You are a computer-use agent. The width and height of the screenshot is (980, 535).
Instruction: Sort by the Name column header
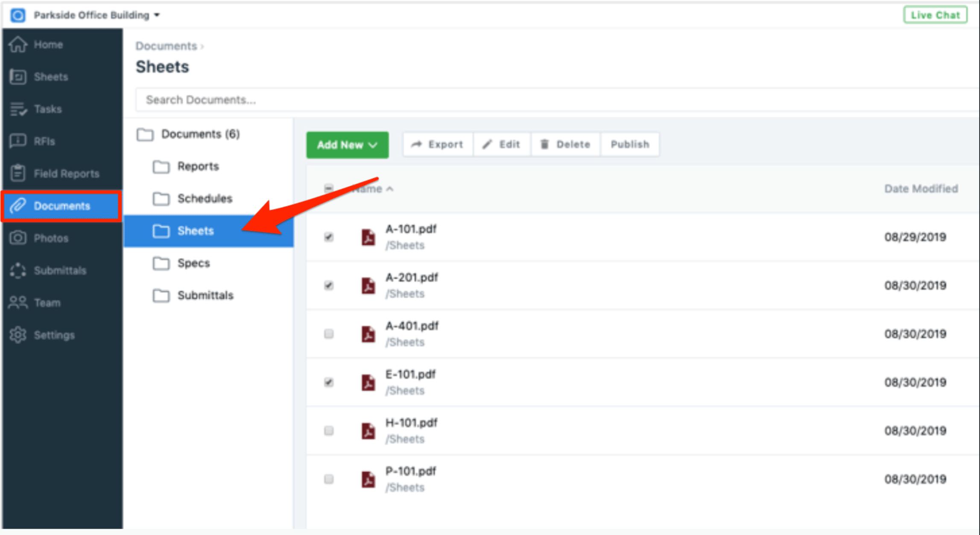tap(372, 189)
